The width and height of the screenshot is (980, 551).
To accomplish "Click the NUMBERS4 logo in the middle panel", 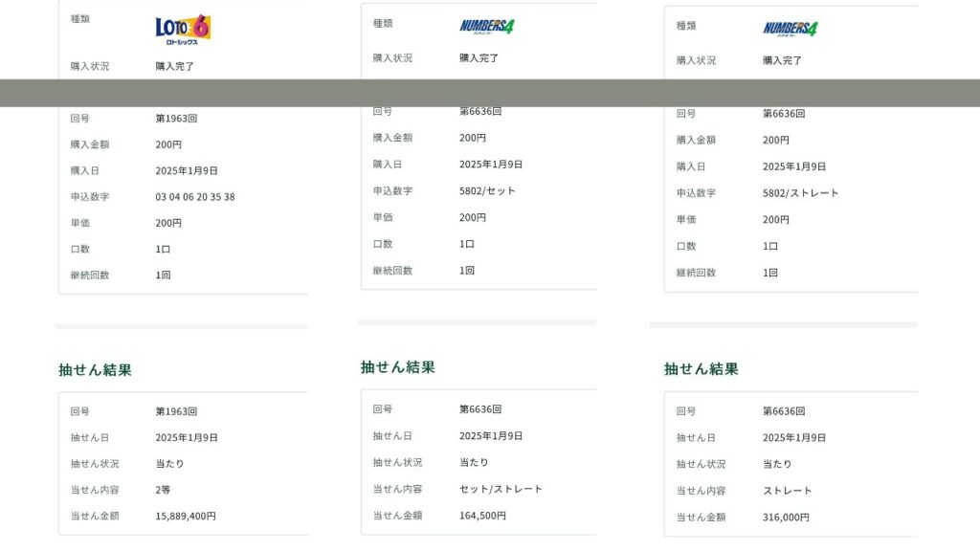I will (486, 26).
